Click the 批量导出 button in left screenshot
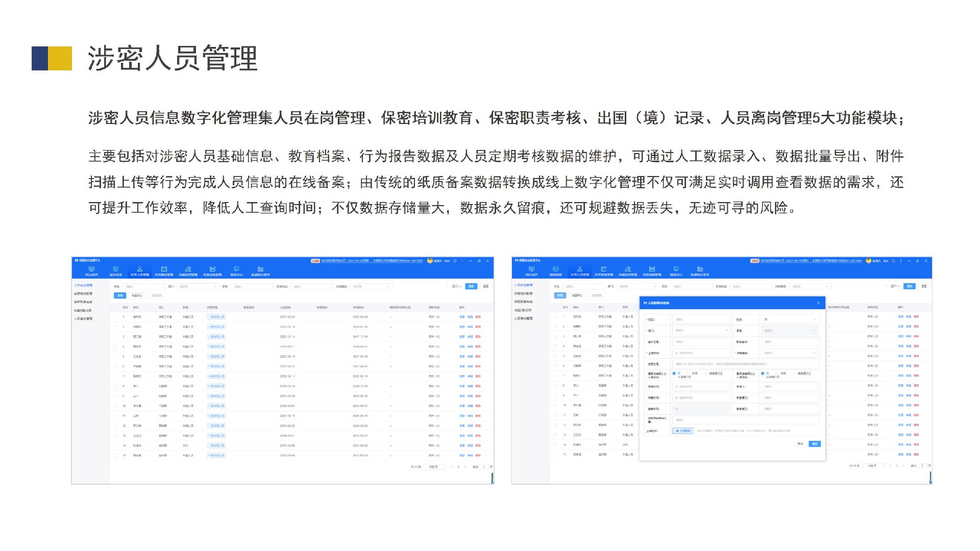Image resolution: width=980 pixels, height=551 pixels. coord(137,295)
